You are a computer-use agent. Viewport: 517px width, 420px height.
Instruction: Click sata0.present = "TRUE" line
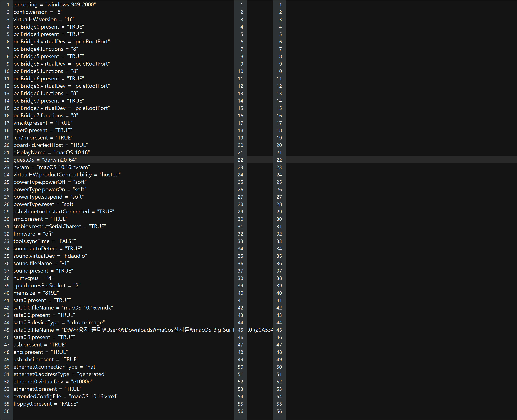42,301
